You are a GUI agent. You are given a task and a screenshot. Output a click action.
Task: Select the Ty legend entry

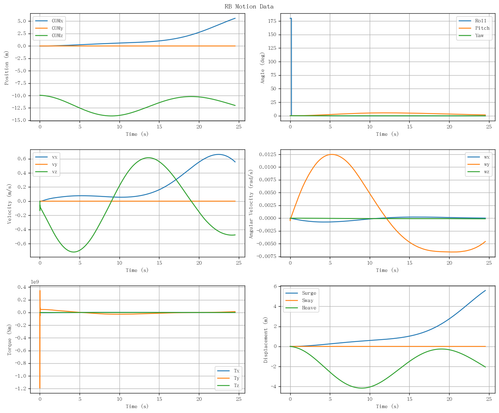(228, 378)
